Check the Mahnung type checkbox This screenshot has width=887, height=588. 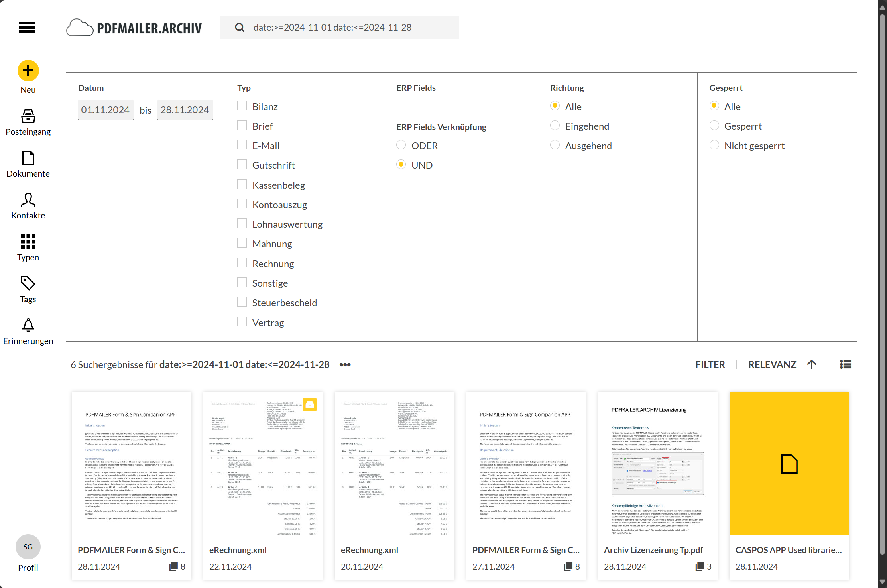click(x=242, y=243)
